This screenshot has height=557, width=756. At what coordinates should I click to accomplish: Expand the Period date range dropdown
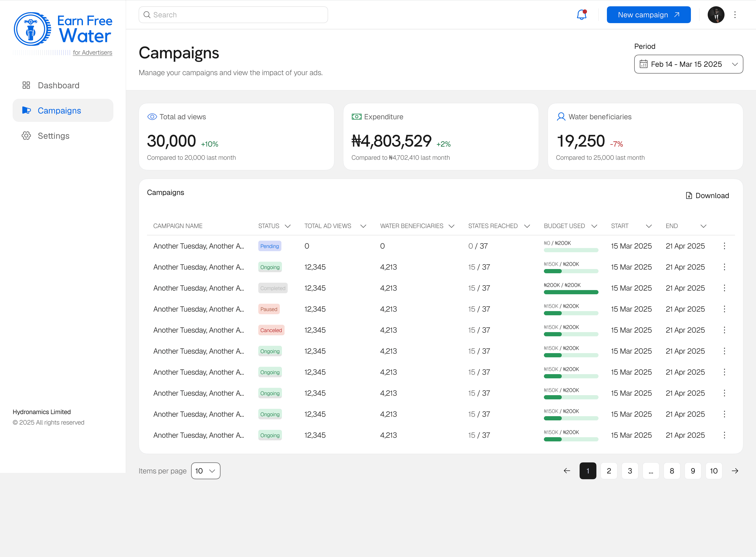[x=689, y=64]
